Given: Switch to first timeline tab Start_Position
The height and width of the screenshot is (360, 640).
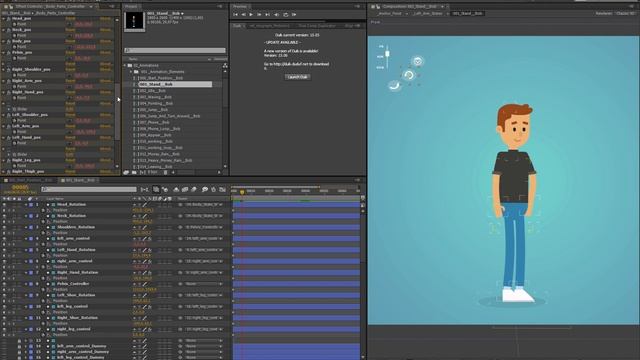Looking at the screenshot, I should click(x=30, y=180).
